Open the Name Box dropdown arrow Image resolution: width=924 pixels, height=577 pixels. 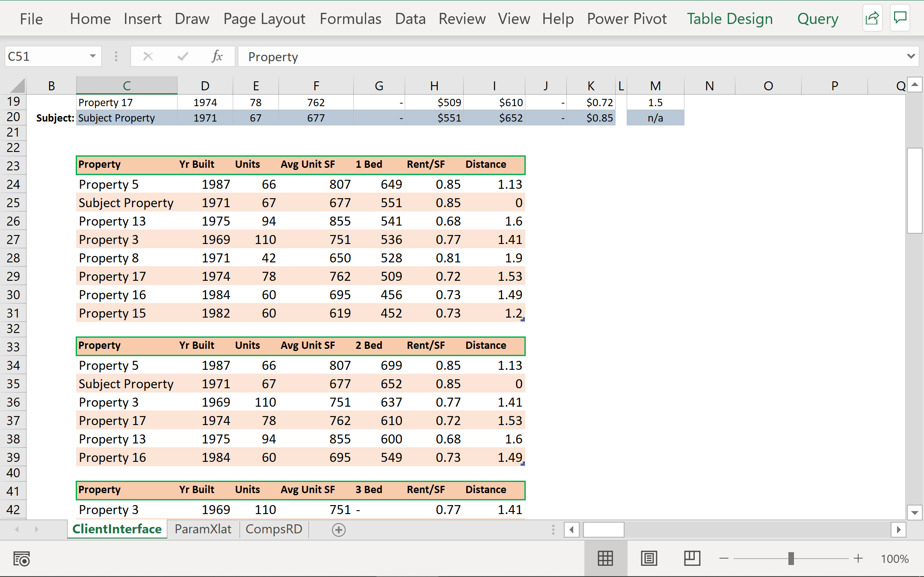(x=92, y=57)
